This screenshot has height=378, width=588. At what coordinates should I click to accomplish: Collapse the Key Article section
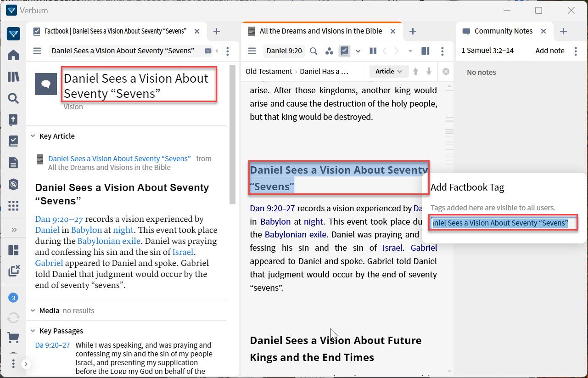pos(33,136)
